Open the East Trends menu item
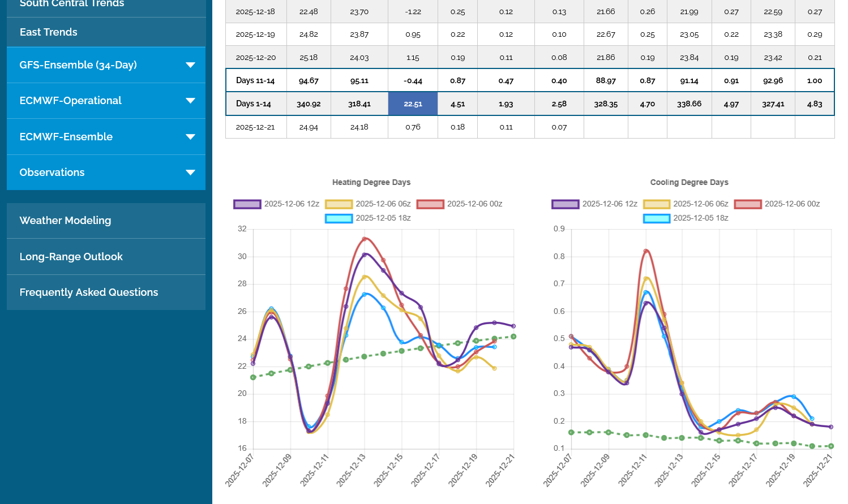Viewport: 848px width, 504px height. point(49,32)
